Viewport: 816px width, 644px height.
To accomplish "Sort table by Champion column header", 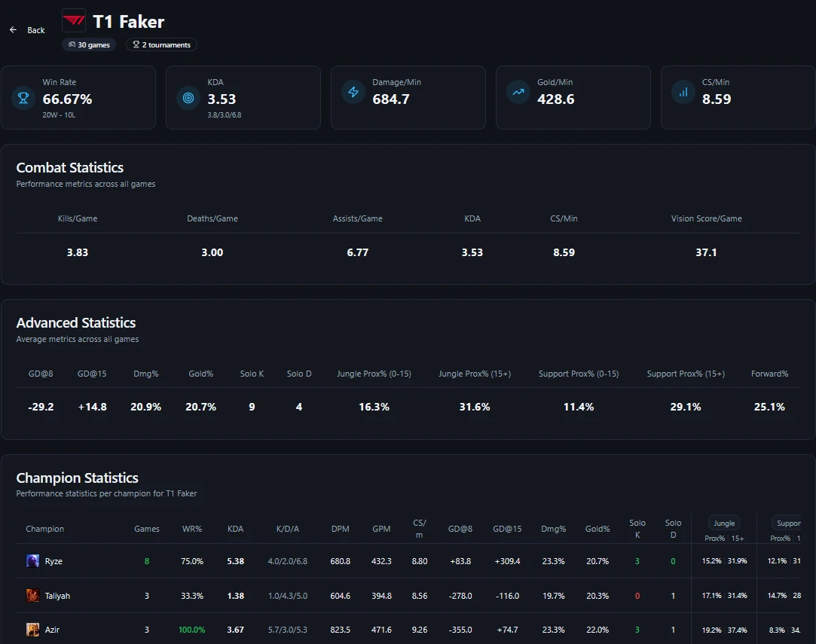I will tap(44, 529).
